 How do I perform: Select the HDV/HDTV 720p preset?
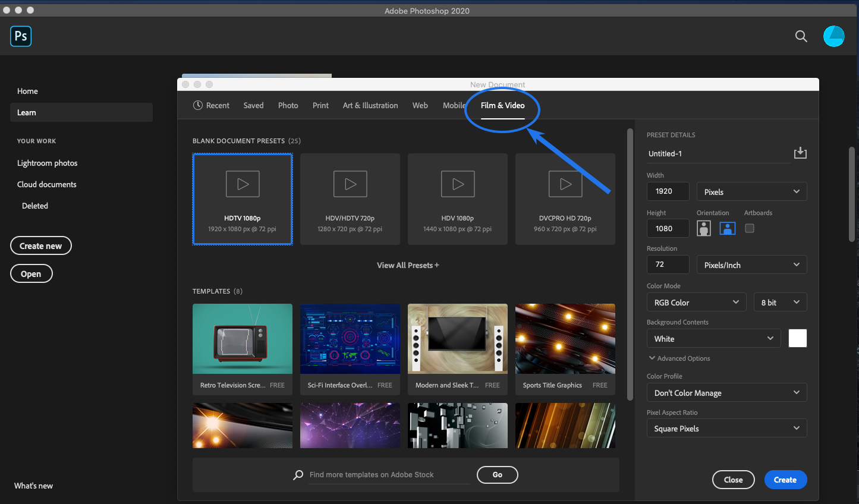pyautogui.click(x=350, y=199)
